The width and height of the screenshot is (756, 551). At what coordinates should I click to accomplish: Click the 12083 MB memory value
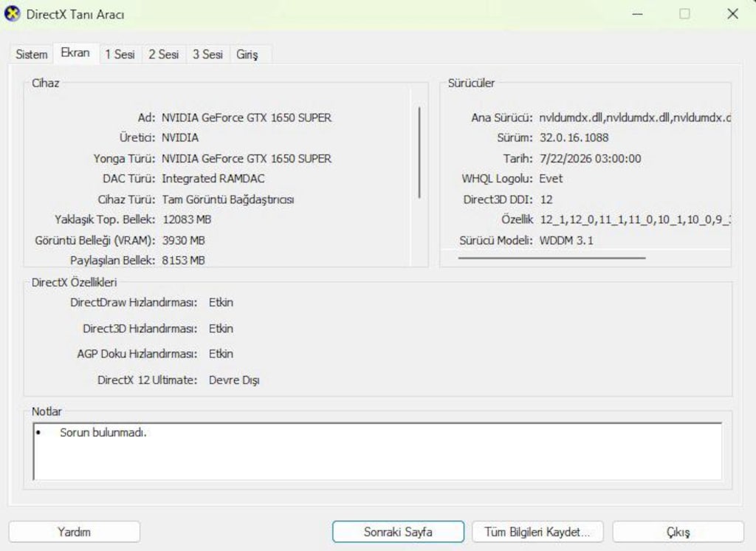click(187, 220)
